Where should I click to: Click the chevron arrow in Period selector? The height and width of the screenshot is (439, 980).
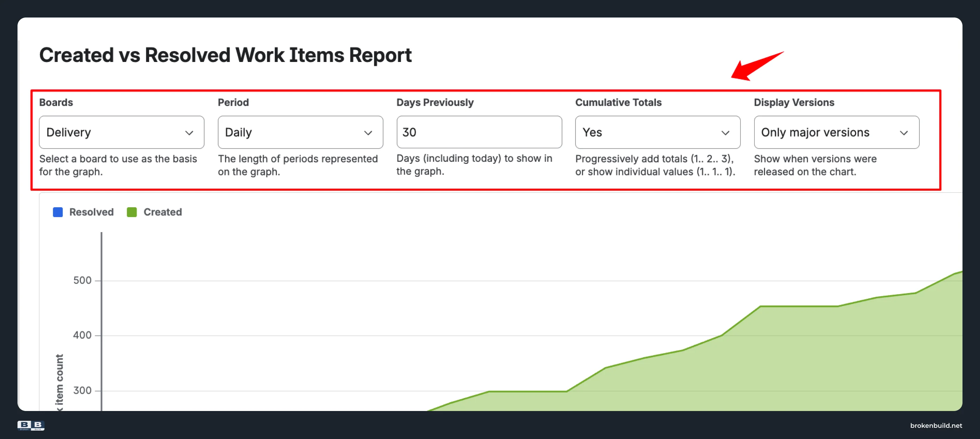point(368,133)
